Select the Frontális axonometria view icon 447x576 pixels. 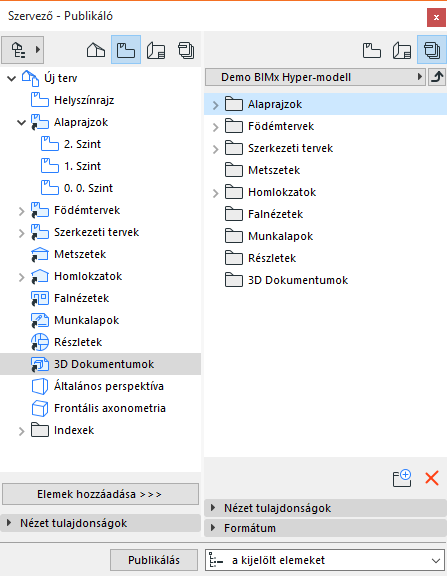click(40, 408)
